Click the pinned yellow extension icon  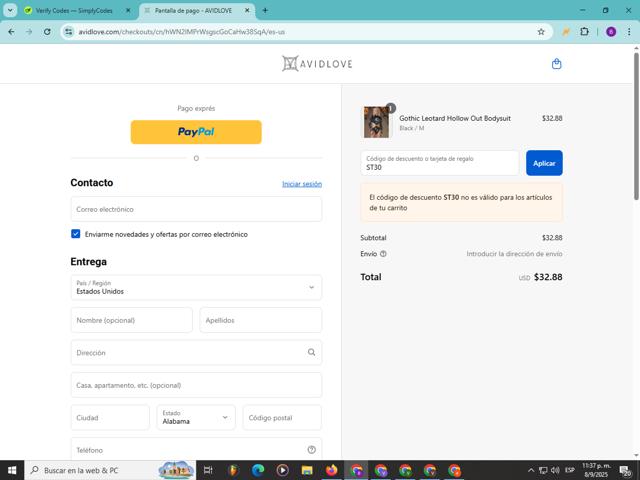(566, 32)
